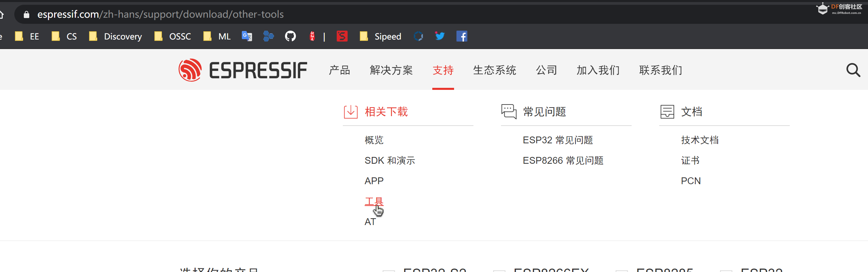
Task: Open the AT downloads link
Action: (x=370, y=222)
